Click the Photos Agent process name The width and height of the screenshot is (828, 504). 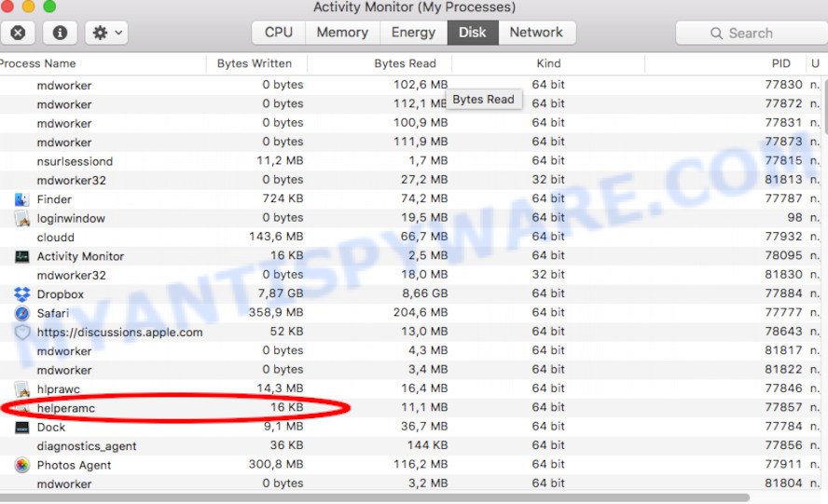point(74,466)
